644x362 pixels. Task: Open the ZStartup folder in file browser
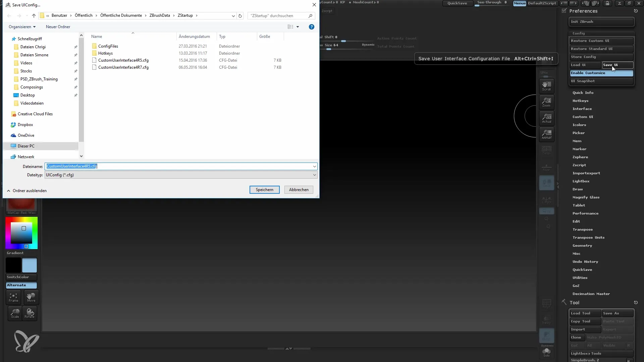pyautogui.click(x=185, y=15)
